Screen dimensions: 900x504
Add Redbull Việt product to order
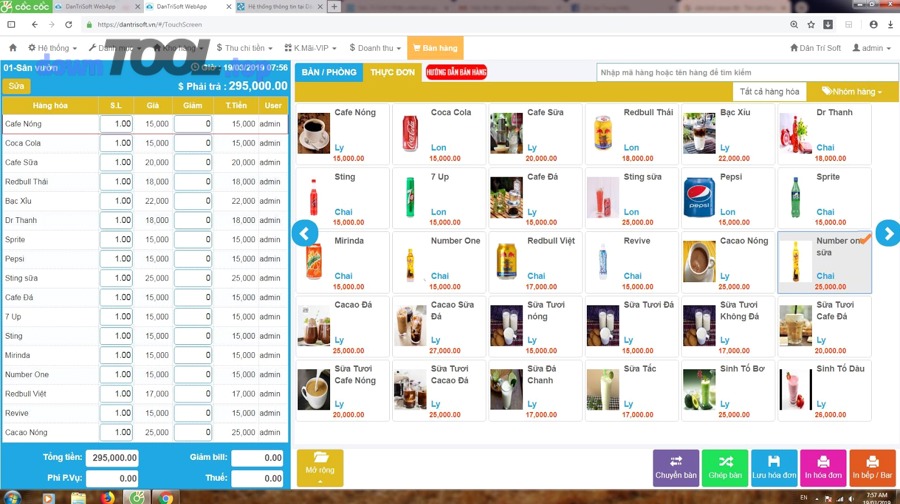536,262
